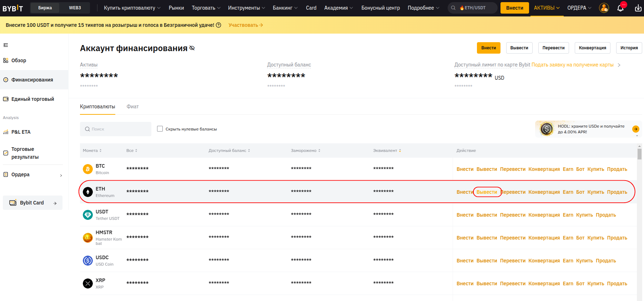The image size is (644, 301).
Task: Switch to Биржа mode
Action: coord(45,8)
